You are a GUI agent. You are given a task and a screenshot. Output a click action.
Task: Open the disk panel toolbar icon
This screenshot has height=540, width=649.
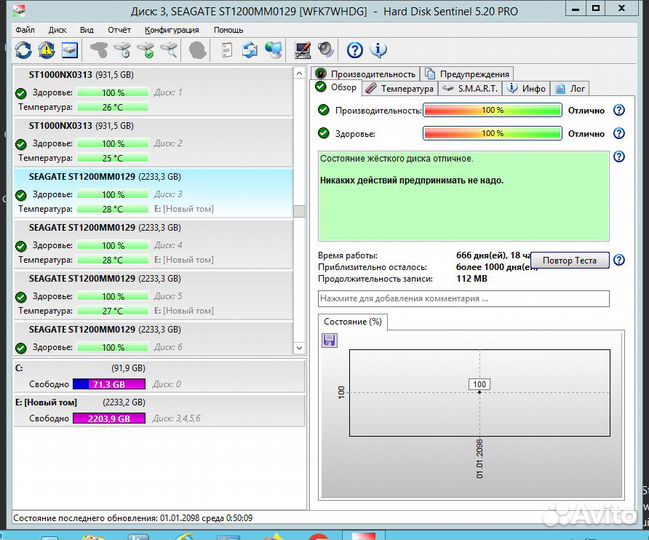coord(70,50)
